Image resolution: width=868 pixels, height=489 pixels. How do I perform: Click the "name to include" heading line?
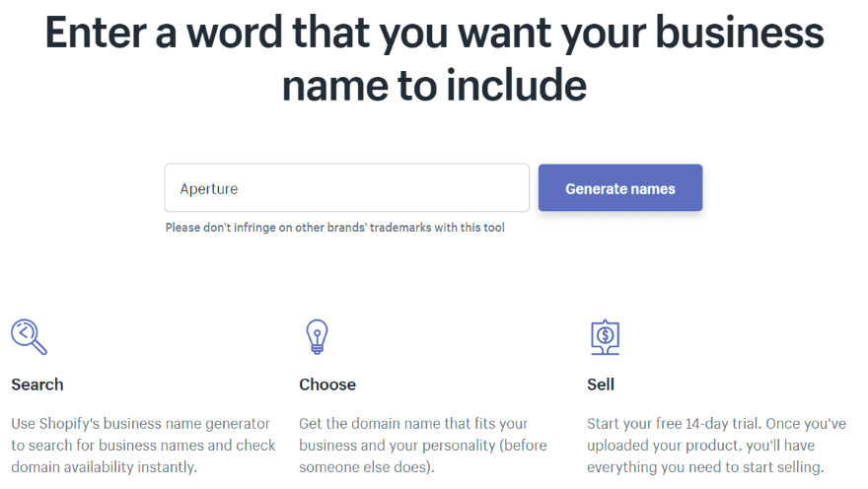click(434, 85)
